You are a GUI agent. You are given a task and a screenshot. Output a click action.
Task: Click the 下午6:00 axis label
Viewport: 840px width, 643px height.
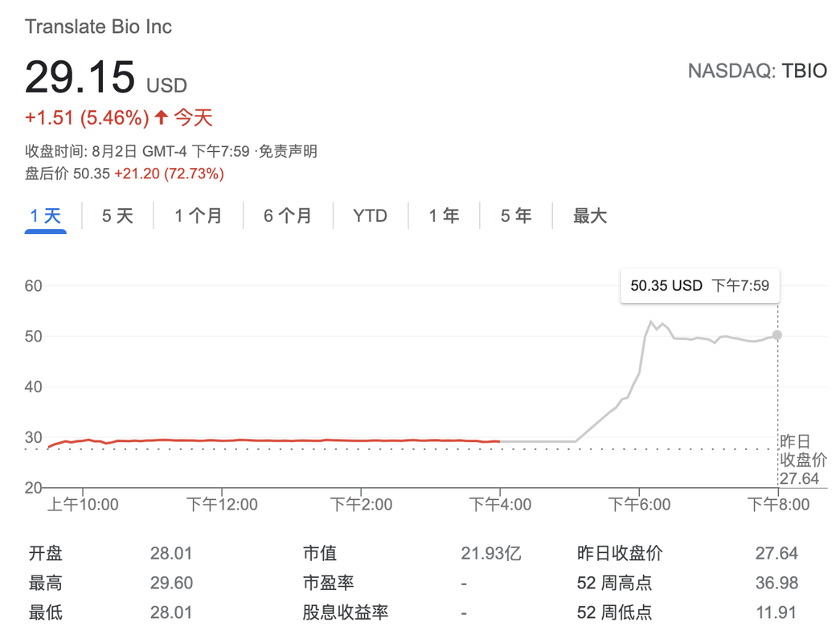639,504
